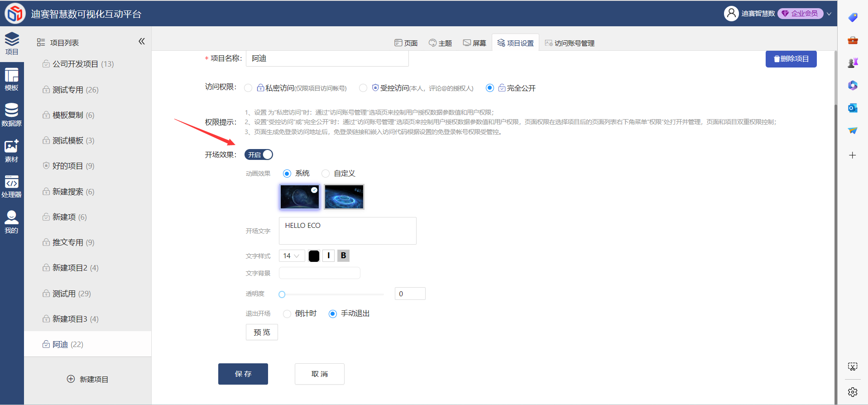The image size is (868, 405).
Task: Click the screenshot icon in sidebar
Action: coord(853,366)
